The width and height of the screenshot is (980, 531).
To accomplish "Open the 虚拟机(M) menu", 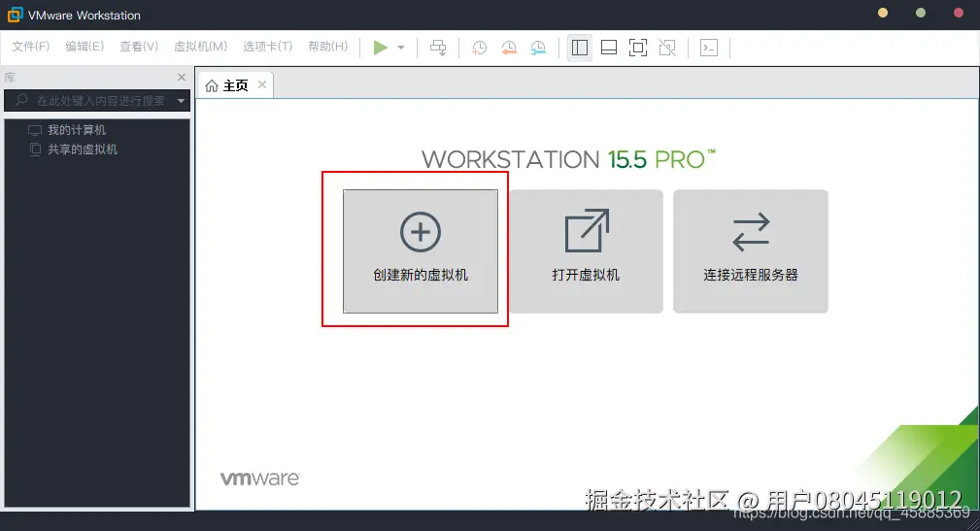I will click(x=200, y=47).
